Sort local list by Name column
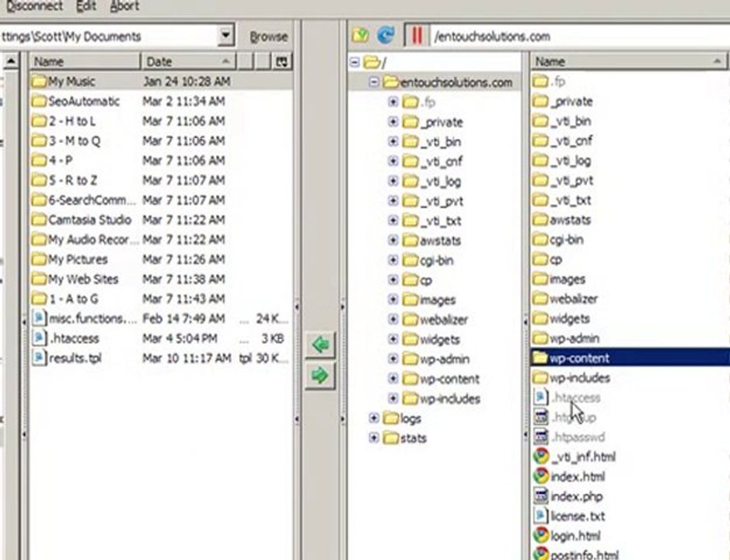 click(85, 61)
